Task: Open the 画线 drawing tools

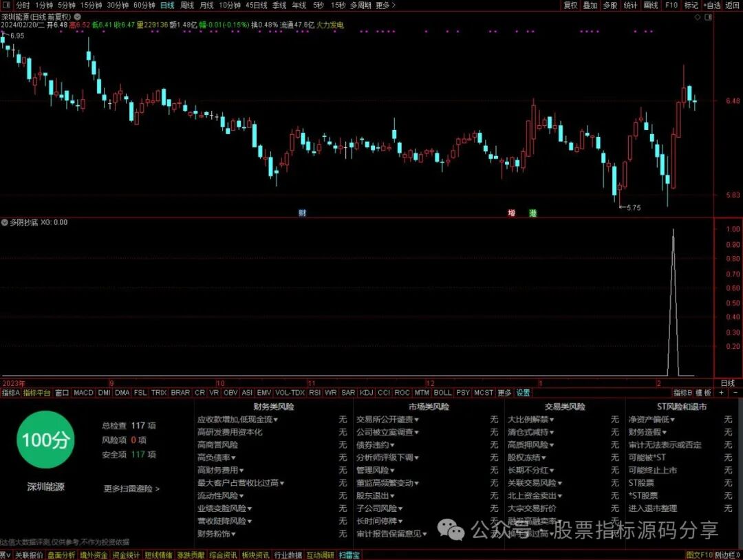Action: pyautogui.click(x=651, y=6)
